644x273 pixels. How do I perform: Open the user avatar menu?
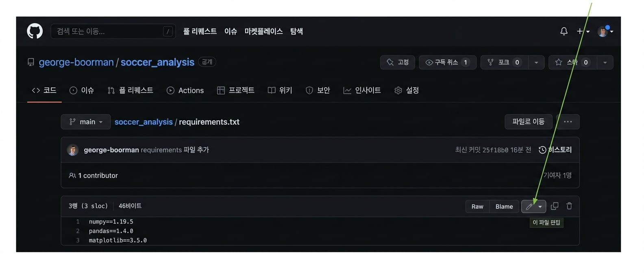[605, 31]
